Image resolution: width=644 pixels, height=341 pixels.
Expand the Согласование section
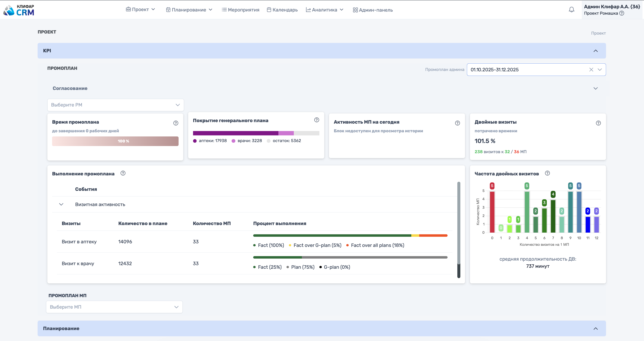click(596, 88)
